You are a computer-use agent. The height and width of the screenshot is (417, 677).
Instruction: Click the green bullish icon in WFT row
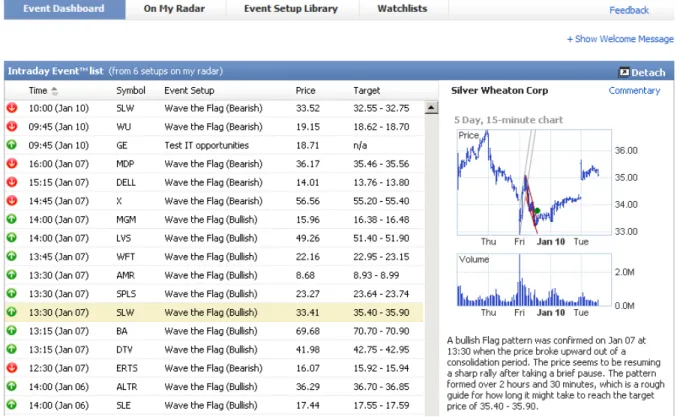click(12, 256)
